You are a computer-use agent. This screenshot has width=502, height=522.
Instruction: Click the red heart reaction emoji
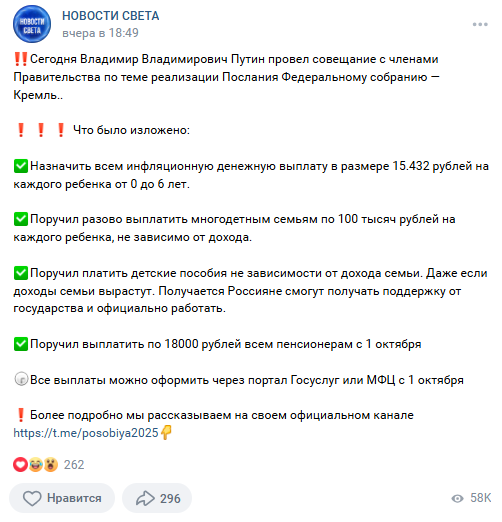tap(20, 465)
